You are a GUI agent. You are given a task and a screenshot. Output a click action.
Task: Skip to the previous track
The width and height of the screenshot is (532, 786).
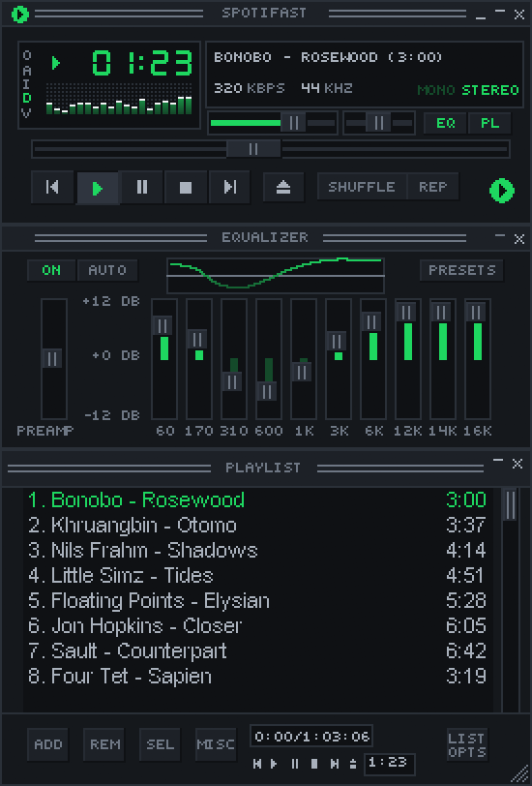(52, 188)
